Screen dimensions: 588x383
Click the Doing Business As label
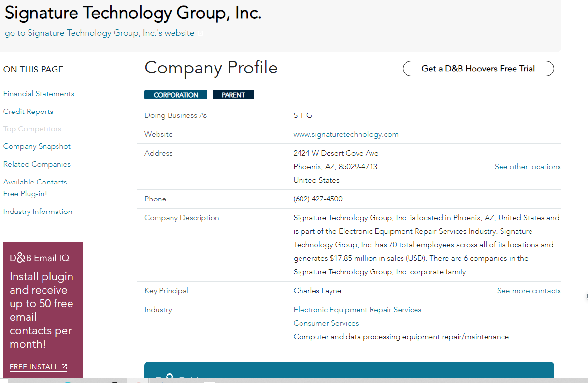point(176,115)
